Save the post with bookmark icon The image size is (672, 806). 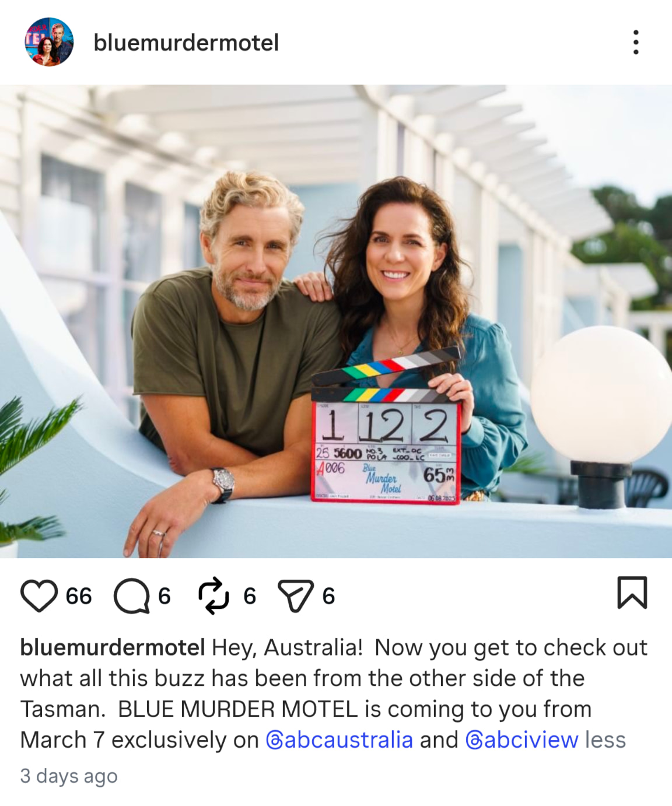pyautogui.click(x=632, y=593)
